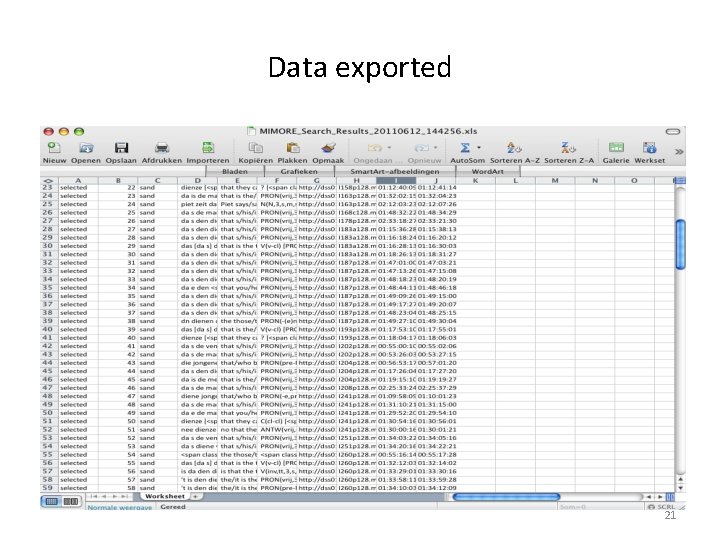Switch to normal view button
The height and width of the screenshot is (540, 720).
click(x=51, y=501)
